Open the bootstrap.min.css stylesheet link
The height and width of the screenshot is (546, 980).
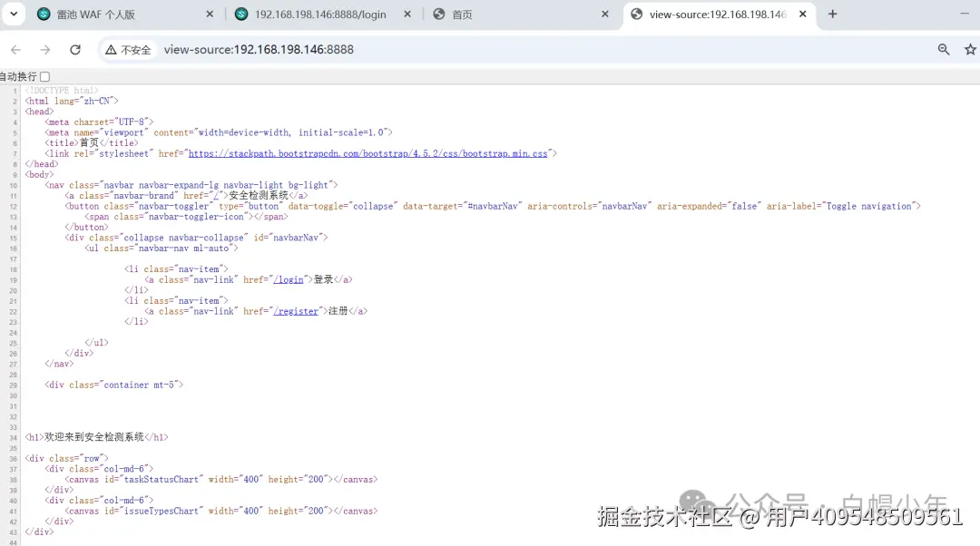point(367,153)
